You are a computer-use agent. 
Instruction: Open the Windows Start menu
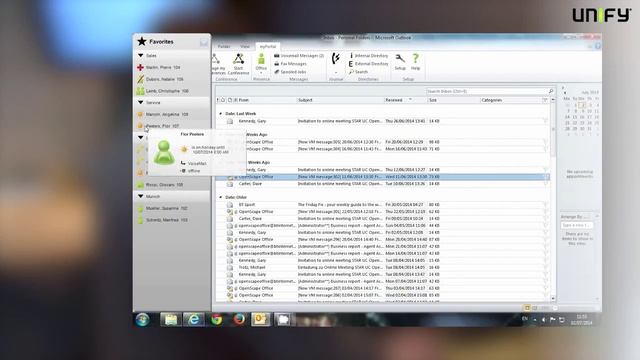pyautogui.click(x=142, y=319)
